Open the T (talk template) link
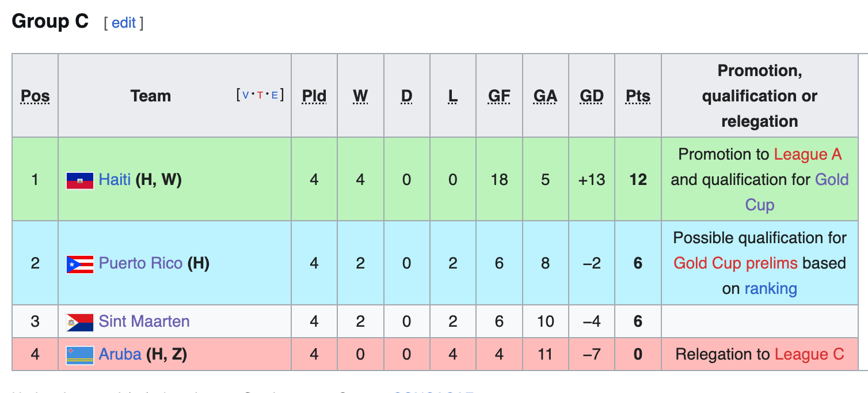868x393 pixels. click(260, 95)
